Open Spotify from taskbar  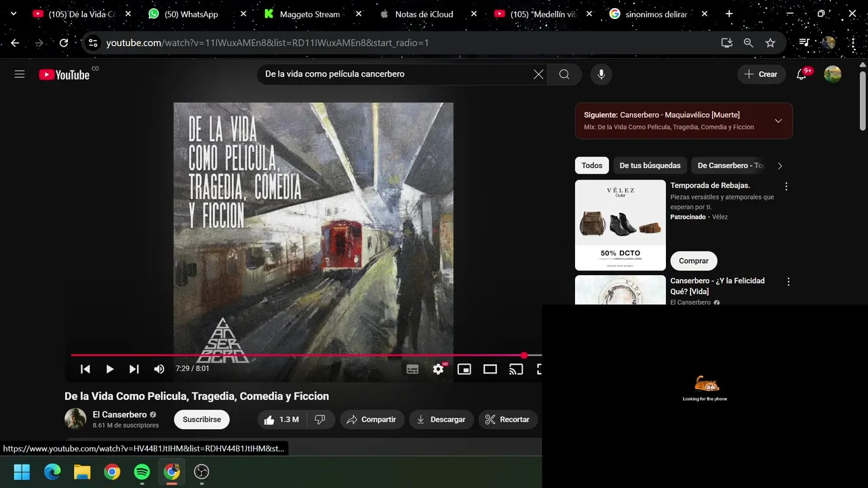[x=142, y=472]
